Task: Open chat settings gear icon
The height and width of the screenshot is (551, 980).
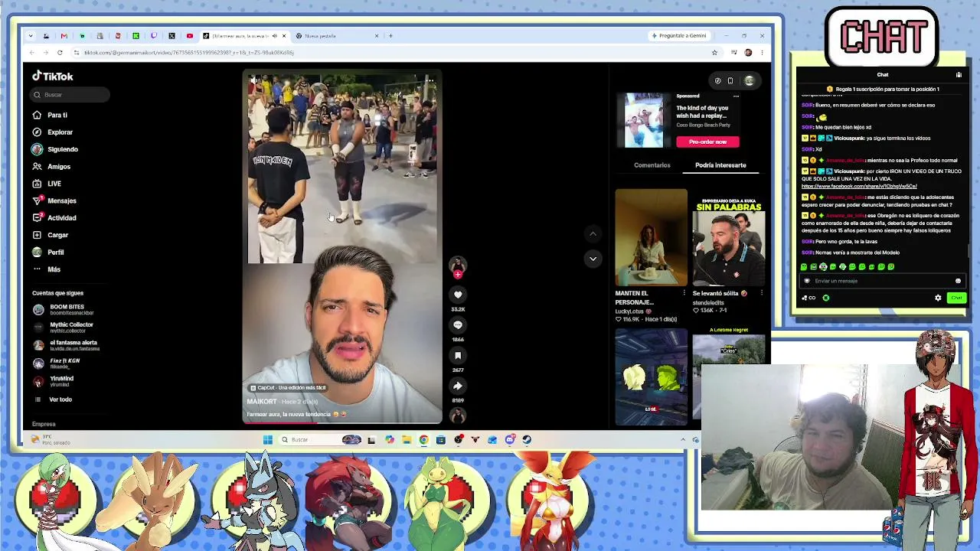Action: pyautogui.click(x=938, y=298)
